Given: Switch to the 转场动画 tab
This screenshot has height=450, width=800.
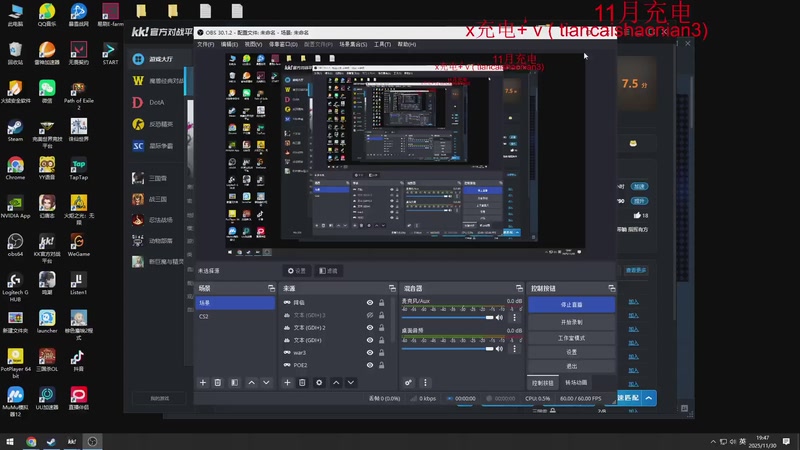Looking at the screenshot, I should pos(576,383).
